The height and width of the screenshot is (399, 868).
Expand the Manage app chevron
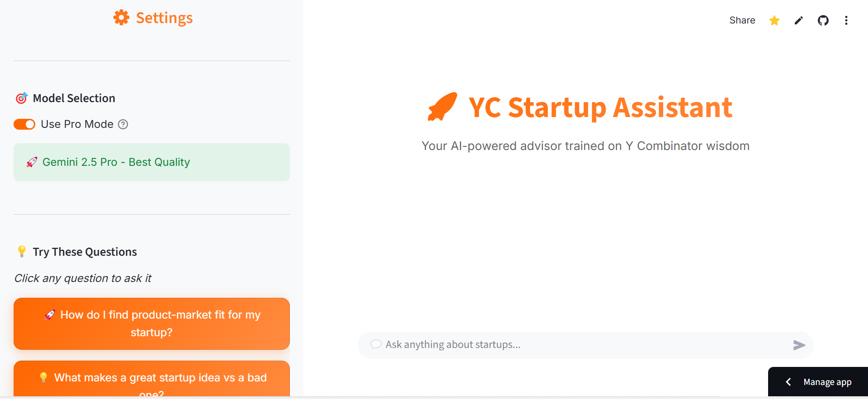(x=788, y=382)
